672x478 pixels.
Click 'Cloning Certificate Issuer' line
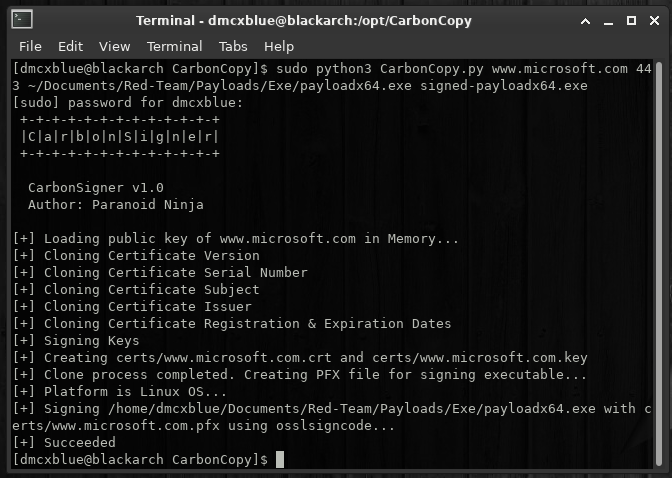132,307
